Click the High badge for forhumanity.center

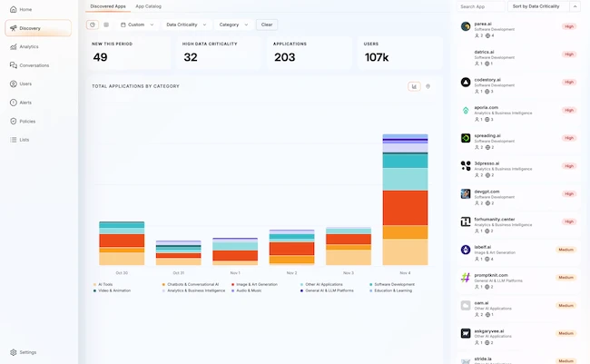tap(569, 221)
